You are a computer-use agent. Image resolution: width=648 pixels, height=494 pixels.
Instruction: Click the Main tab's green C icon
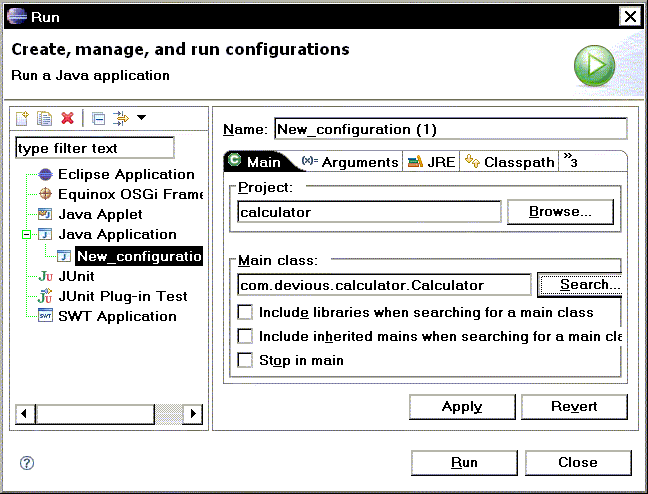coord(235,160)
